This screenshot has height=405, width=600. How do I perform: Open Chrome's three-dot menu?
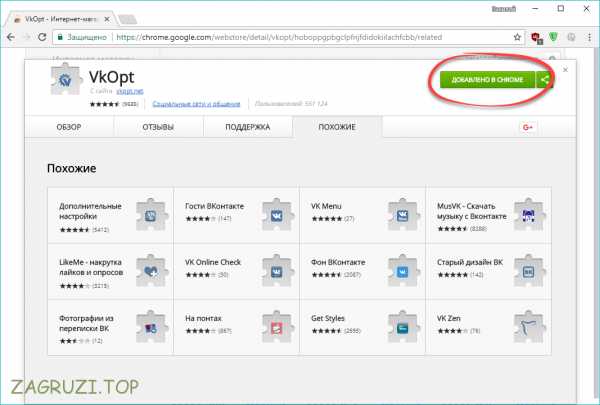589,37
